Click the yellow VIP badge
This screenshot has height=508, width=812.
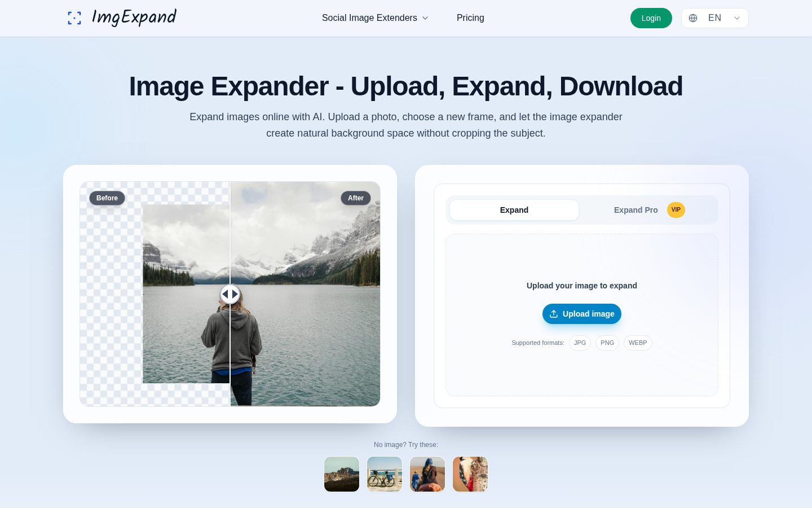[x=676, y=210]
